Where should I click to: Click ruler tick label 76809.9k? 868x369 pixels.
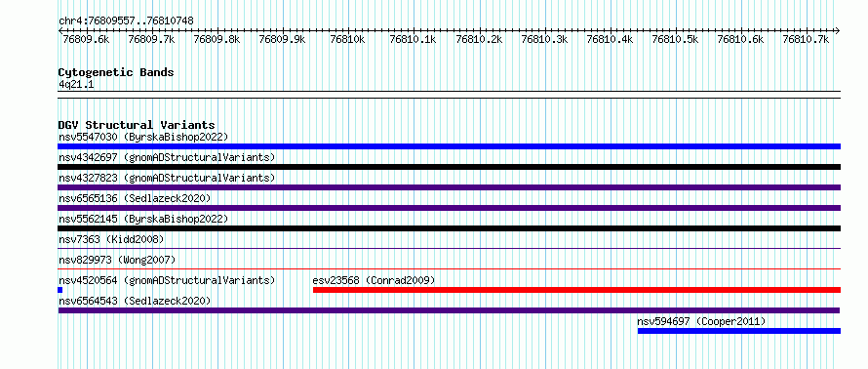tap(282, 40)
